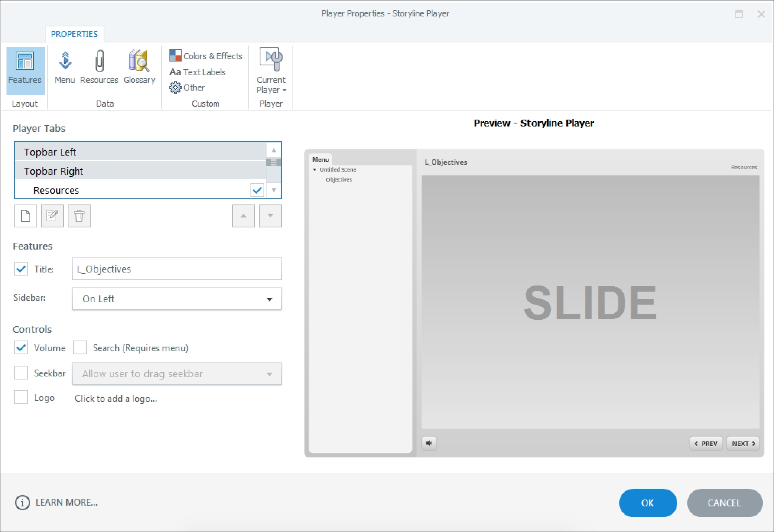
Task: Delete the selected player tab
Action: tap(79, 216)
